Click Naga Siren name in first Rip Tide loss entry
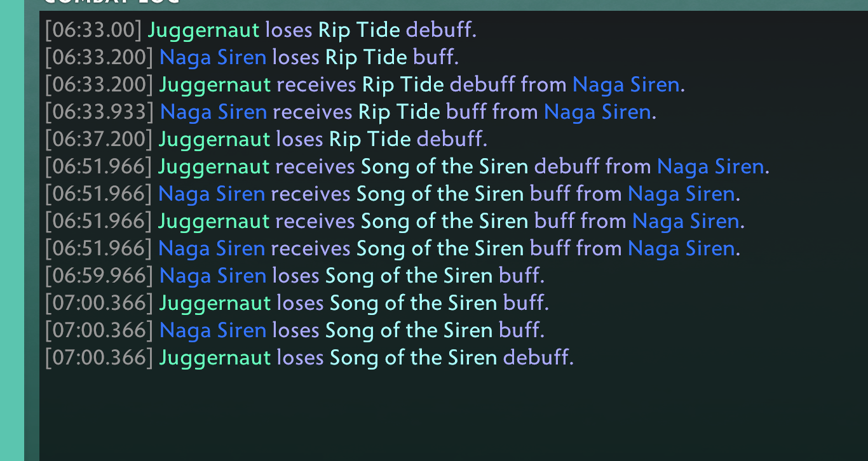Image resolution: width=868 pixels, height=461 pixels. pyautogui.click(x=213, y=57)
